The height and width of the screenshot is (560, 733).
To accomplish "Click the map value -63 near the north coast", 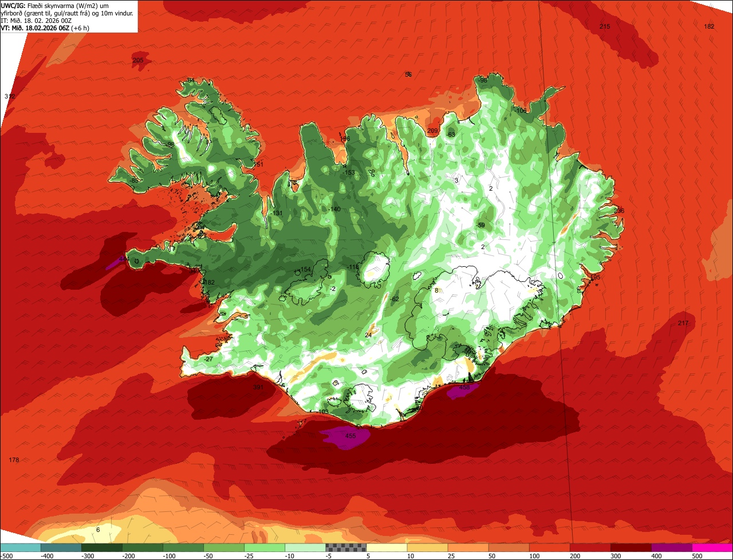I will pos(450,135).
